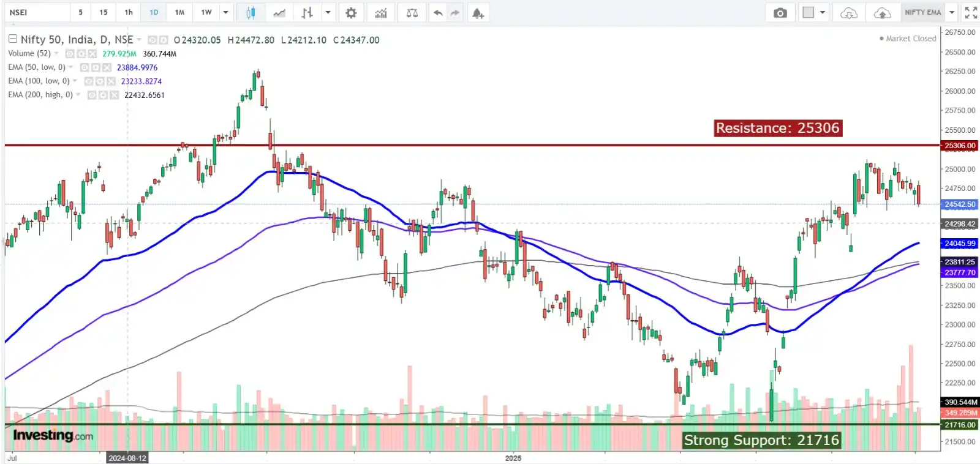Viewport: 980px width, 464px height.
Task: Click the Volume (52) legend label
Action: 29,53
